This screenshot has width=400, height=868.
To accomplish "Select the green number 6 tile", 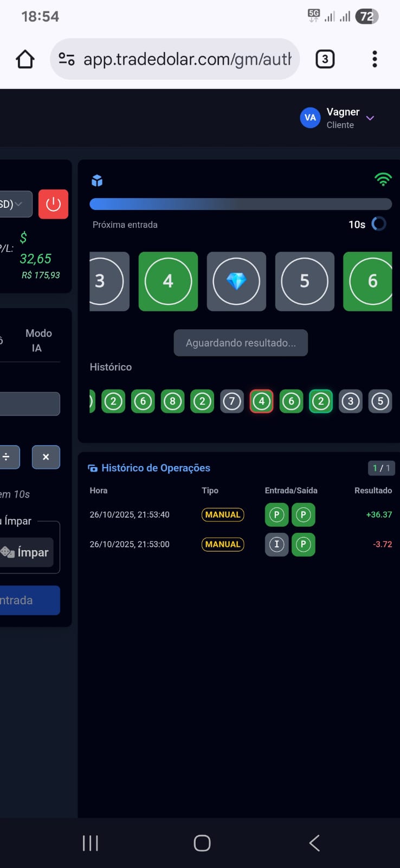I will tap(368, 281).
